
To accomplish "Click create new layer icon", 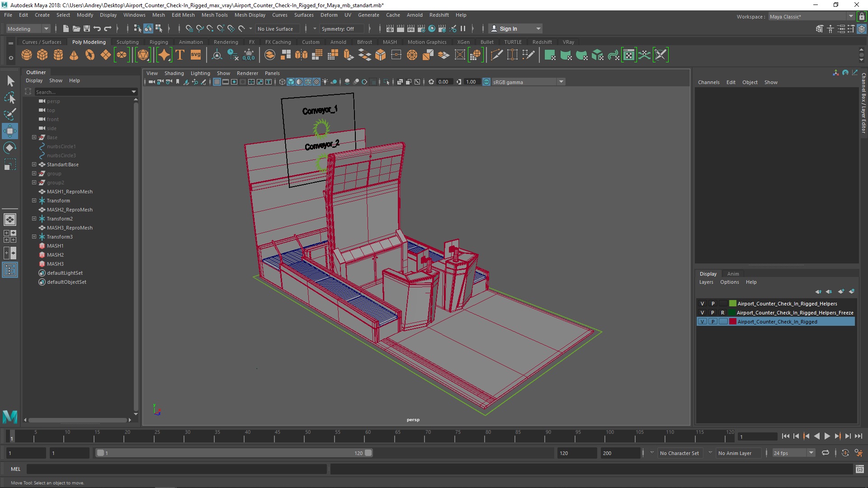I will [x=841, y=291].
